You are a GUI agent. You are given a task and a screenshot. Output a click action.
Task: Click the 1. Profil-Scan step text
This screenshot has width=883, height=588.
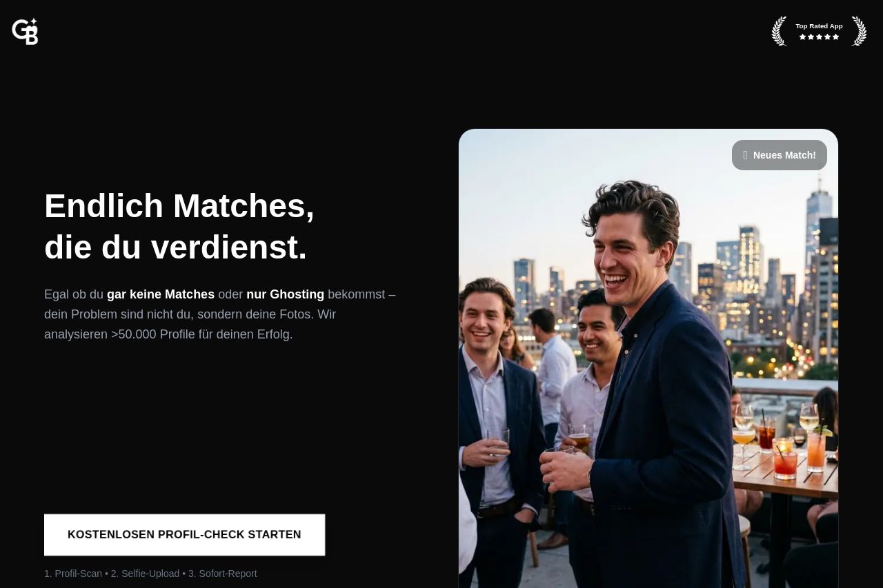(x=73, y=574)
